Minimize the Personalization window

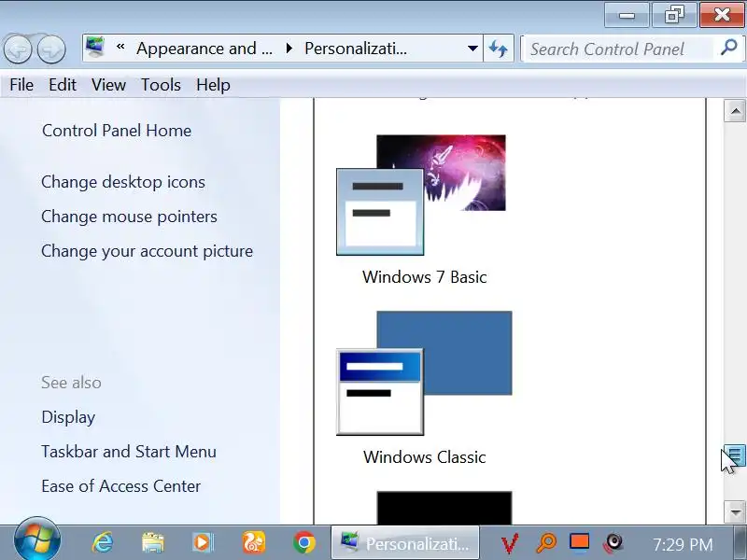(x=627, y=15)
